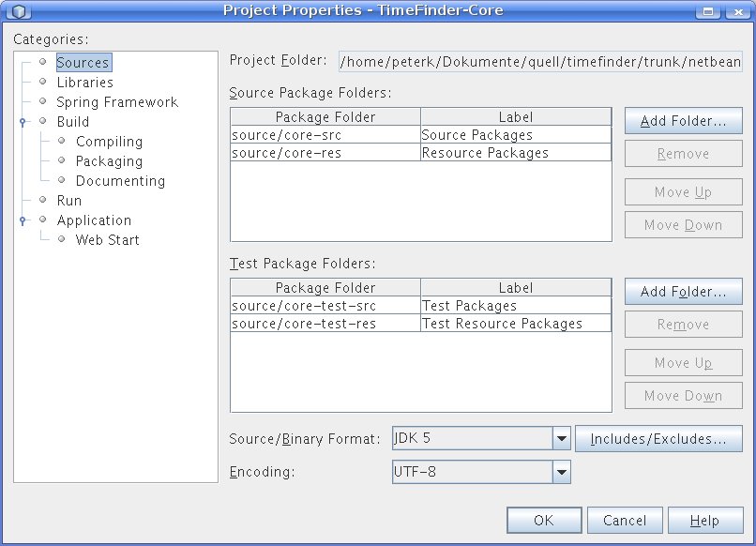The image size is (756, 546).
Task: Collapse the Application tree node
Action: coord(23,220)
